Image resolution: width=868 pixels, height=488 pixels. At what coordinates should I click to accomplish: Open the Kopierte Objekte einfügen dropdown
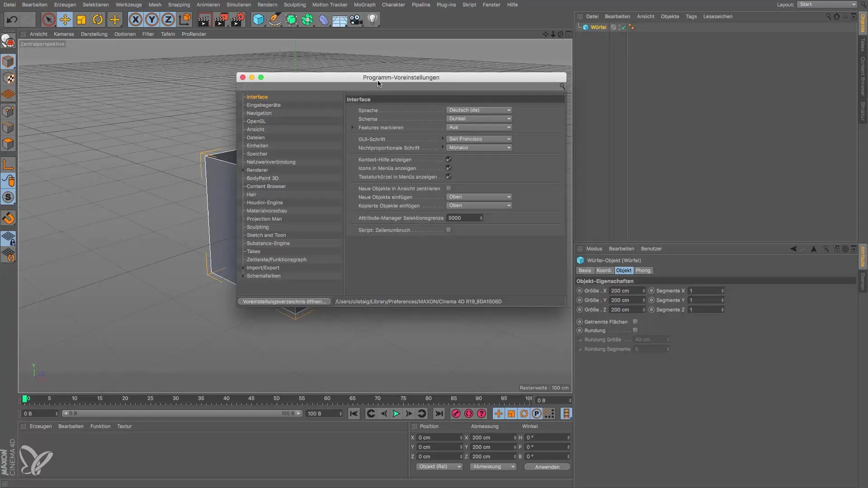pyautogui.click(x=479, y=206)
